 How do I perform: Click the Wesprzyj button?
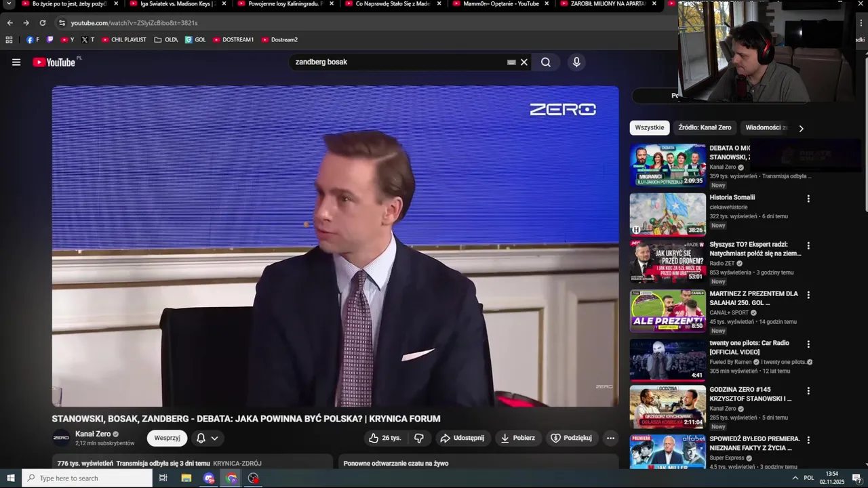click(167, 438)
